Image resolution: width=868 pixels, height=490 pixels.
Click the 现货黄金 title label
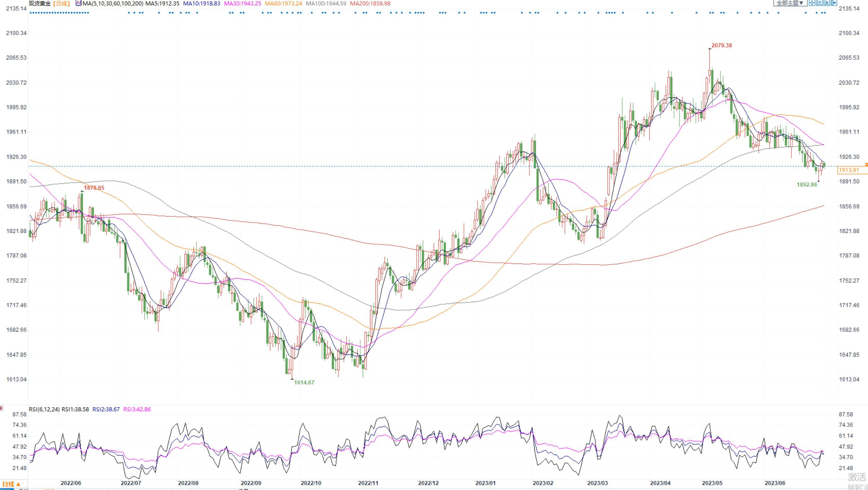pos(40,3)
